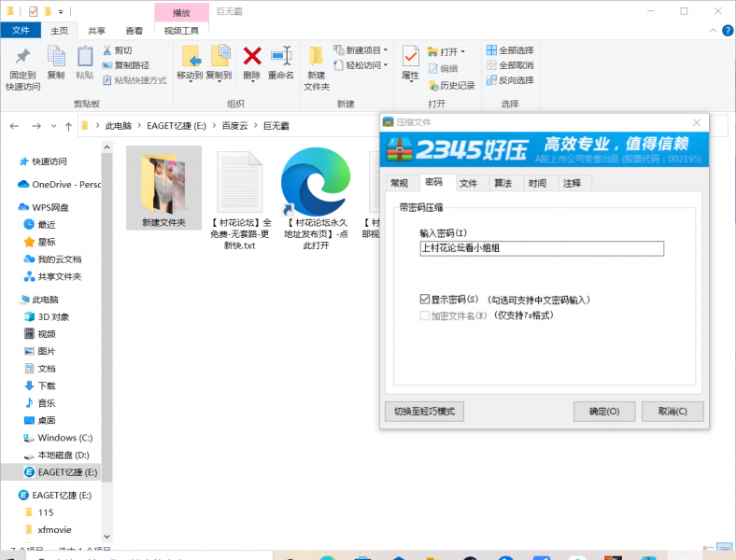Switch to the 算法 tab in the dialog
This screenshot has width=736, height=560.
click(x=502, y=183)
